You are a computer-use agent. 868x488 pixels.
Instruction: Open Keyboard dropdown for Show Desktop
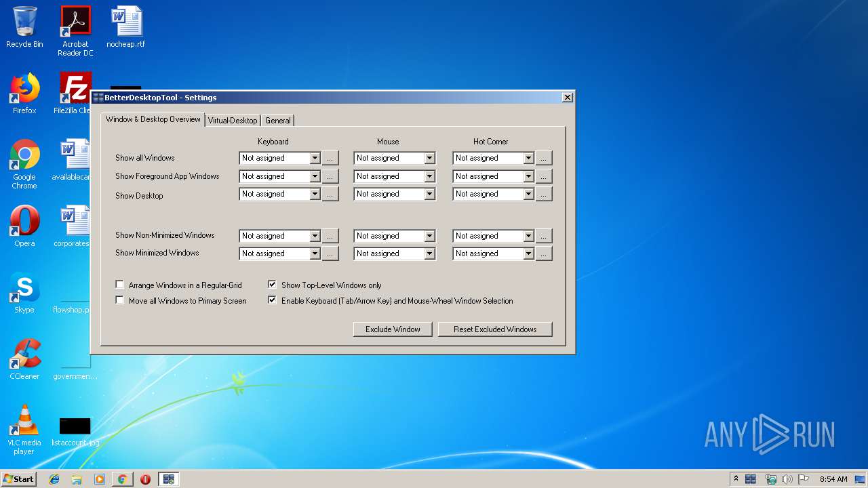click(315, 194)
